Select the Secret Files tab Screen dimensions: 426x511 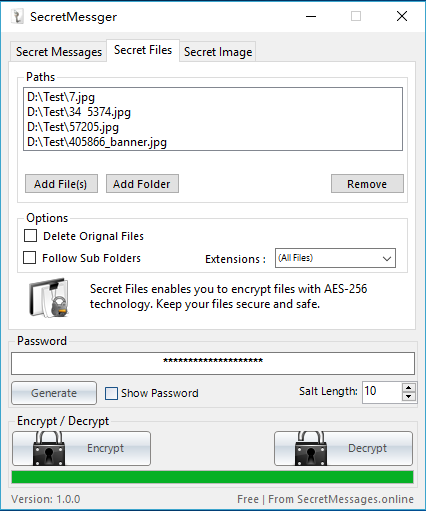pos(143,50)
